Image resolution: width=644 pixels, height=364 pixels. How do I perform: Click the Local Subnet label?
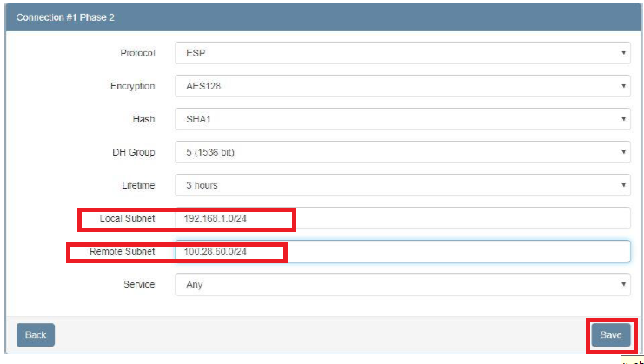coord(127,218)
